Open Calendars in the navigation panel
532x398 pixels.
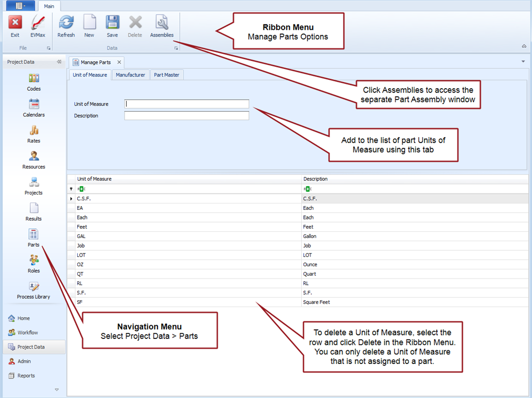click(x=34, y=108)
